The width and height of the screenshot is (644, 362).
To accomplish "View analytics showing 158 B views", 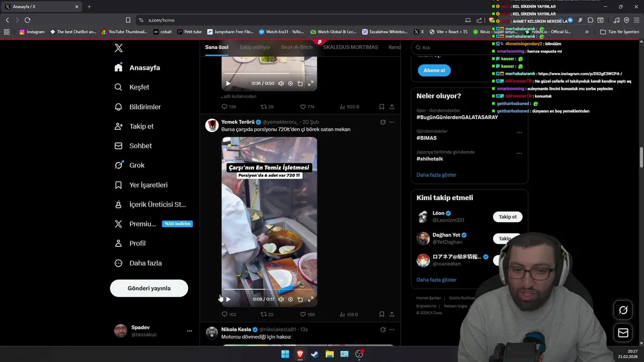I will tap(349, 314).
